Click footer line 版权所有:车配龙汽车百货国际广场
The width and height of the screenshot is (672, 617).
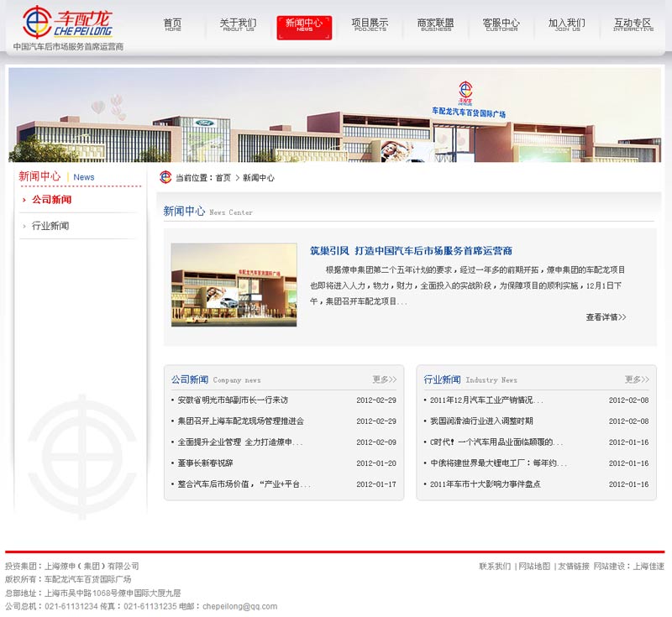point(68,579)
